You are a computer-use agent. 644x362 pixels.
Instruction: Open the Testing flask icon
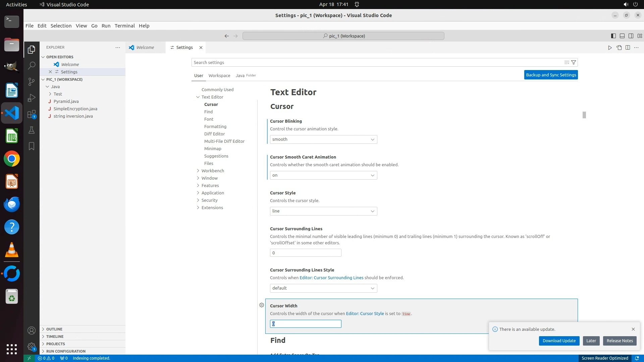tap(32, 130)
